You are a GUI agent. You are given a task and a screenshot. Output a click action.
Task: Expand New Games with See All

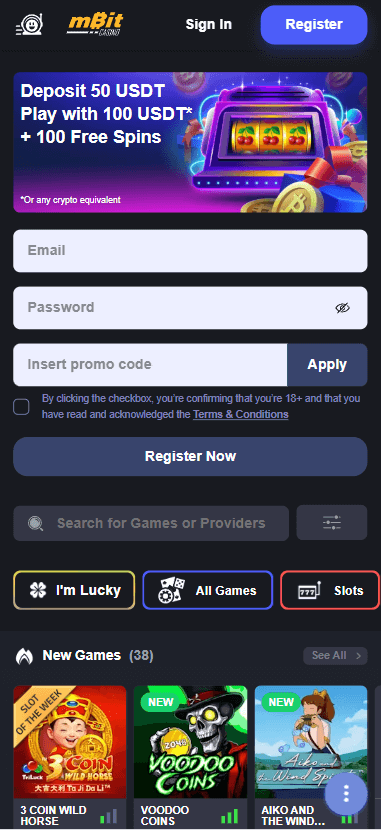tap(335, 656)
